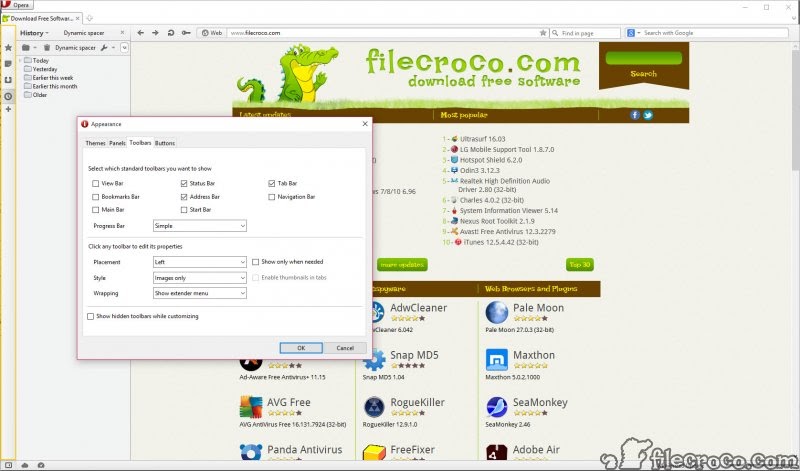Uncheck the Address Bar checkbox
Image resolution: width=800 pixels, height=471 pixels.
tap(184, 196)
